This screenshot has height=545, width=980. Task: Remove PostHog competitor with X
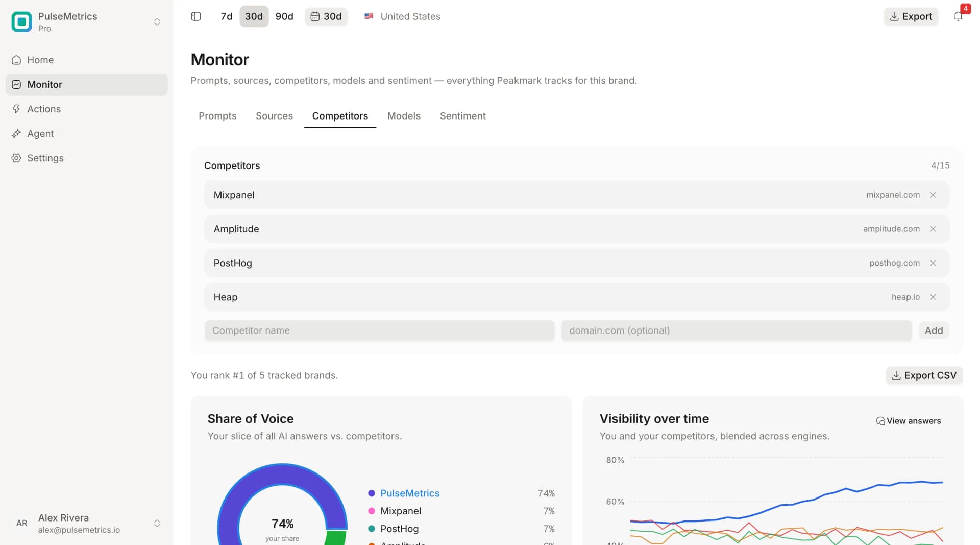pyautogui.click(x=933, y=263)
